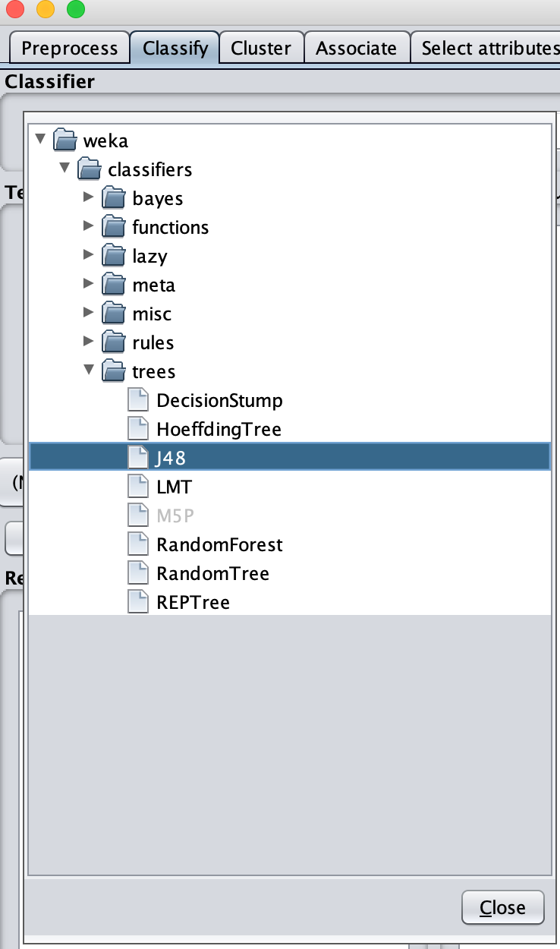Switch to the Classify tab
Viewport: 560px width, 949px height.
point(175,48)
